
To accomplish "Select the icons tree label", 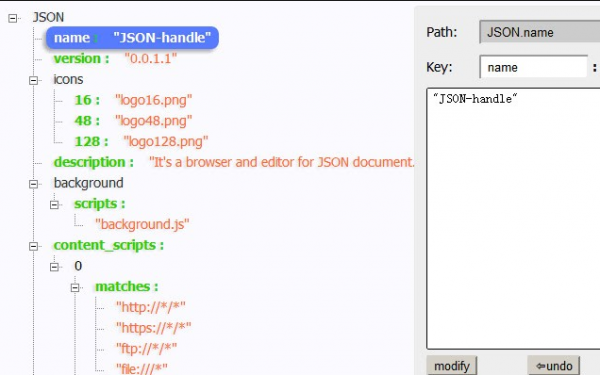I will click(x=68, y=79).
